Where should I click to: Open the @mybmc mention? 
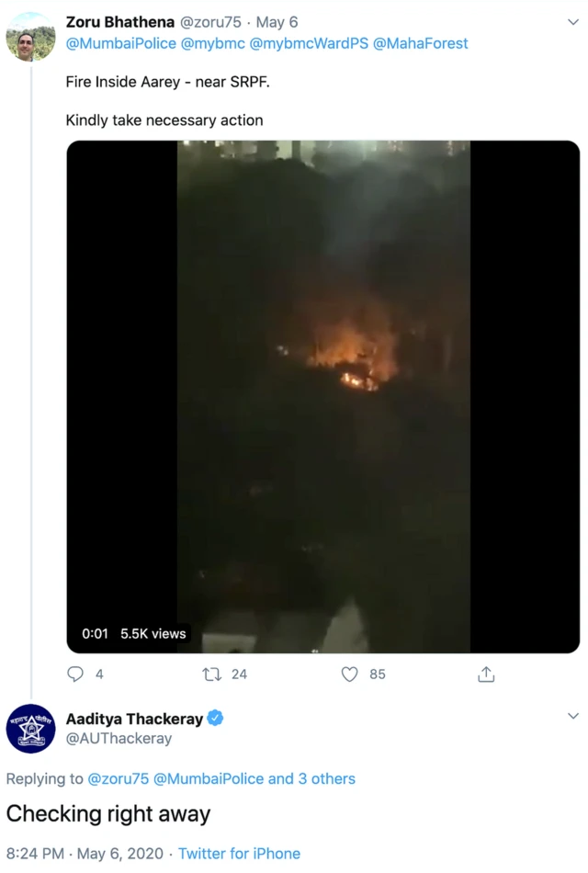point(213,43)
